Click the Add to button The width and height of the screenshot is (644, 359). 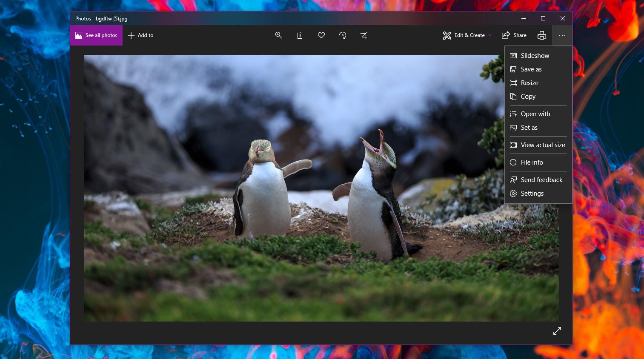140,35
